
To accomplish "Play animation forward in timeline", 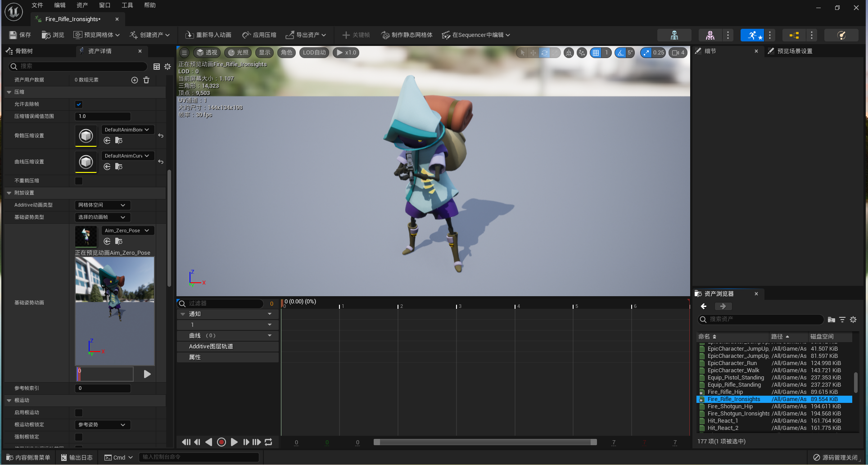I will coord(234,442).
